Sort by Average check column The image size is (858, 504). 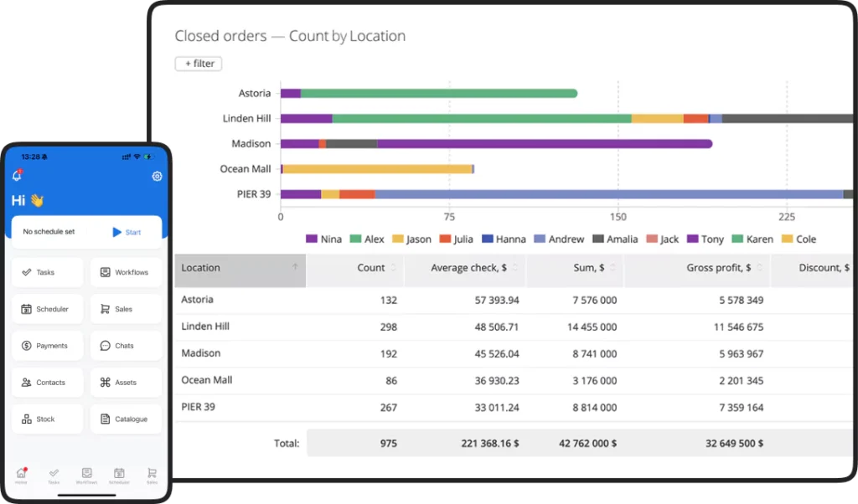pos(468,268)
